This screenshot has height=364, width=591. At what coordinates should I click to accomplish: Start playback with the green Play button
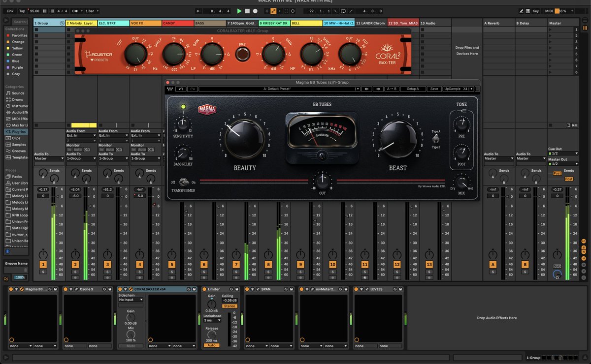(239, 11)
